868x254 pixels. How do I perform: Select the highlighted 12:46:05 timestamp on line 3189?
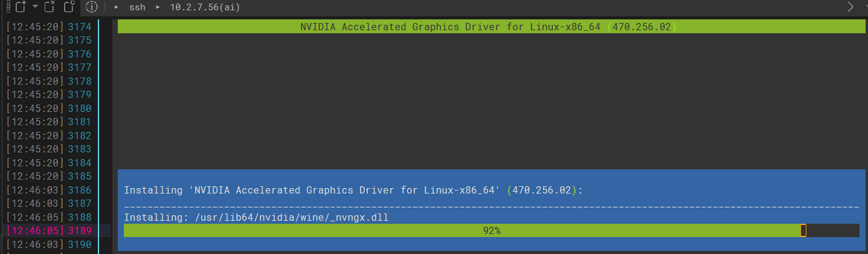[x=35, y=230]
